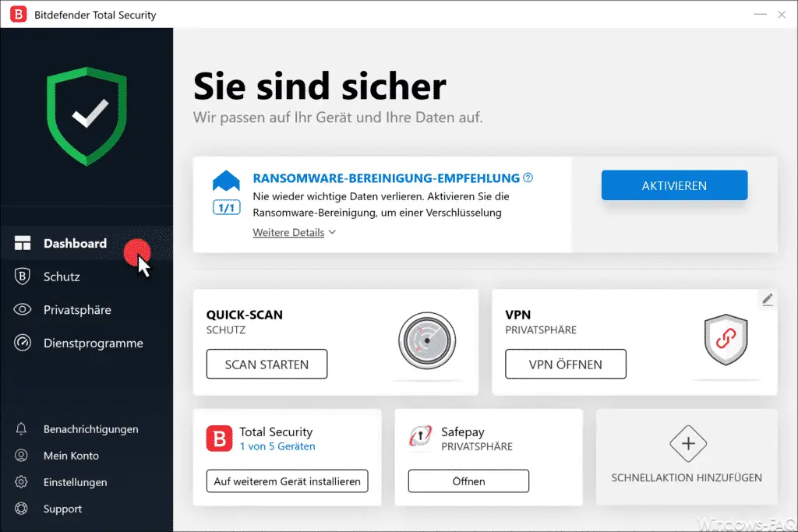Viewport: 798px width, 532px height.
Task: Click the AKTIVIEREN button
Action: coord(674,185)
